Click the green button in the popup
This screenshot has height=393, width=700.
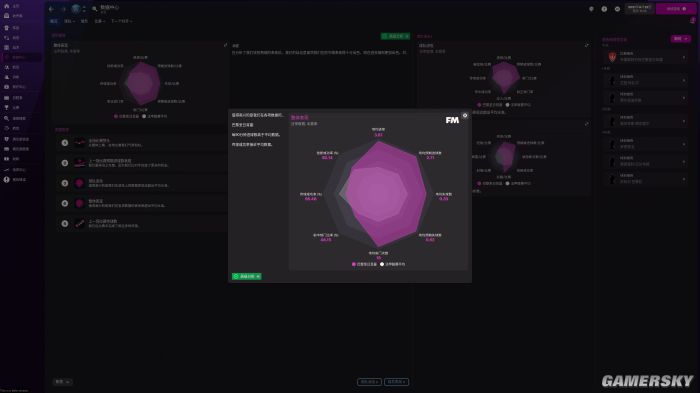click(246, 276)
